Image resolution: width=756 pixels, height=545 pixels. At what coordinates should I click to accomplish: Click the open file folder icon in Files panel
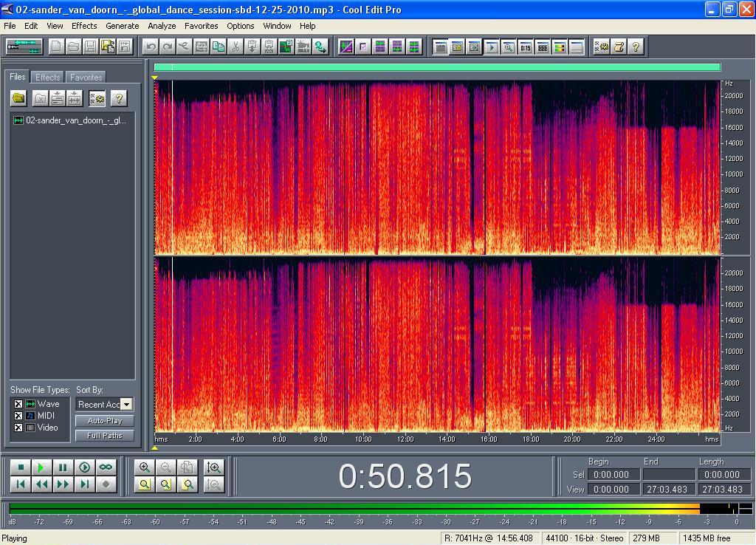(x=18, y=98)
